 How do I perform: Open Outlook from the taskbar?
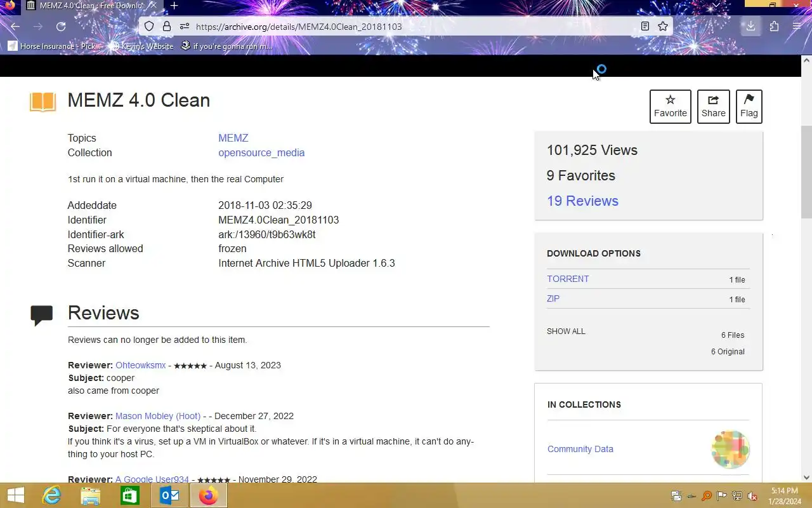point(169,495)
